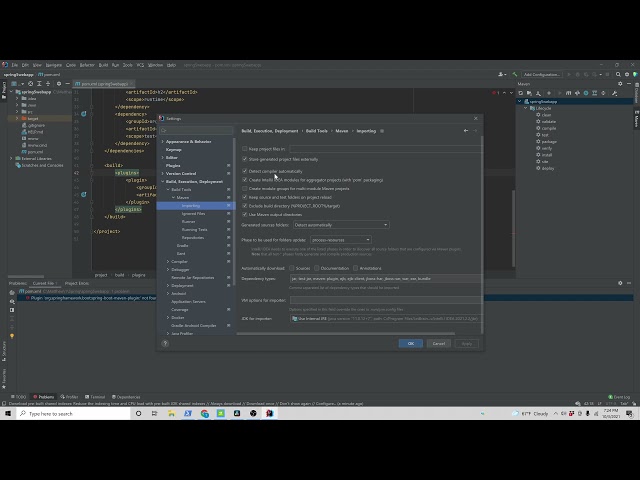Screen dimensions: 640x480
Task: Expand the 'Compiler' settings node
Action: (168, 262)
